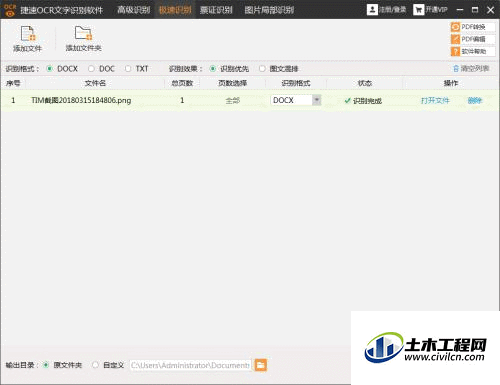The height and width of the screenshot is (385, 500).
Task: Select 图文混排 recognition effect
Action: point(262,69)
